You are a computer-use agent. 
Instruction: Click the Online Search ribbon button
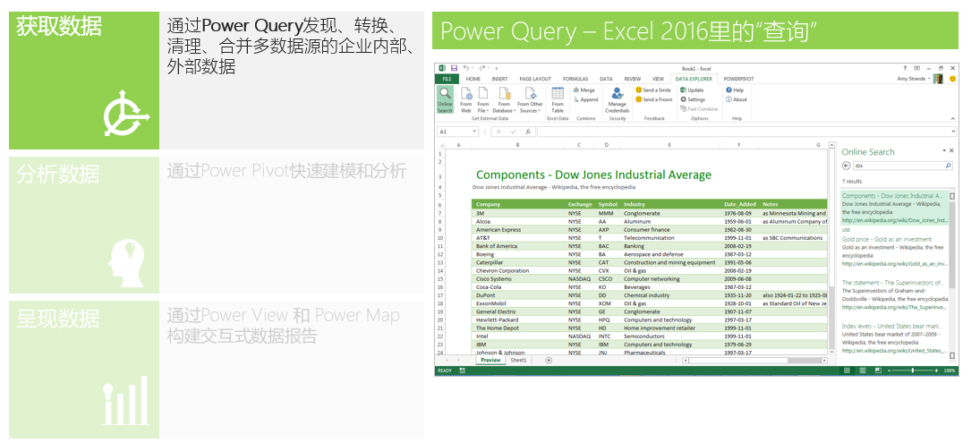click(445, 100)
